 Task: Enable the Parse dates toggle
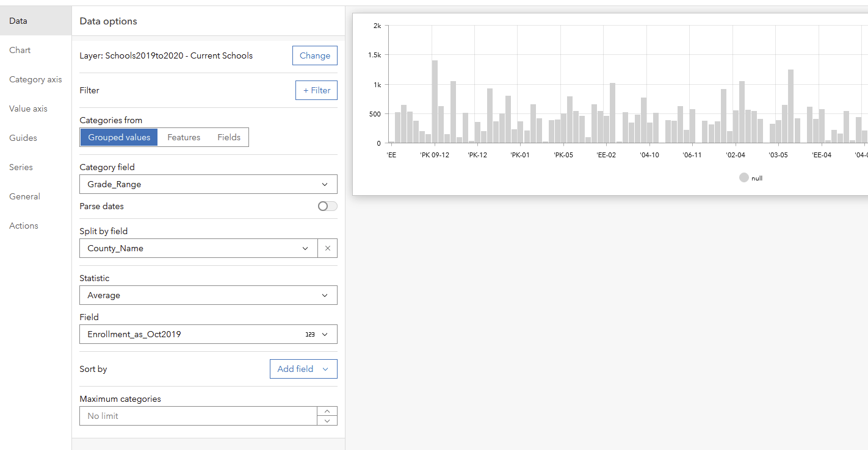327,206
